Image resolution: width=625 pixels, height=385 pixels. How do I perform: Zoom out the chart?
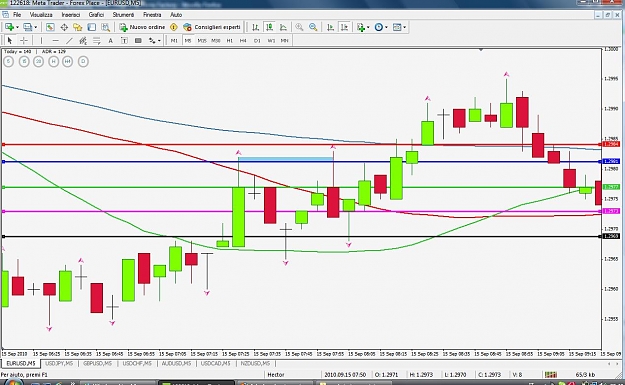[x=313, y=27]
